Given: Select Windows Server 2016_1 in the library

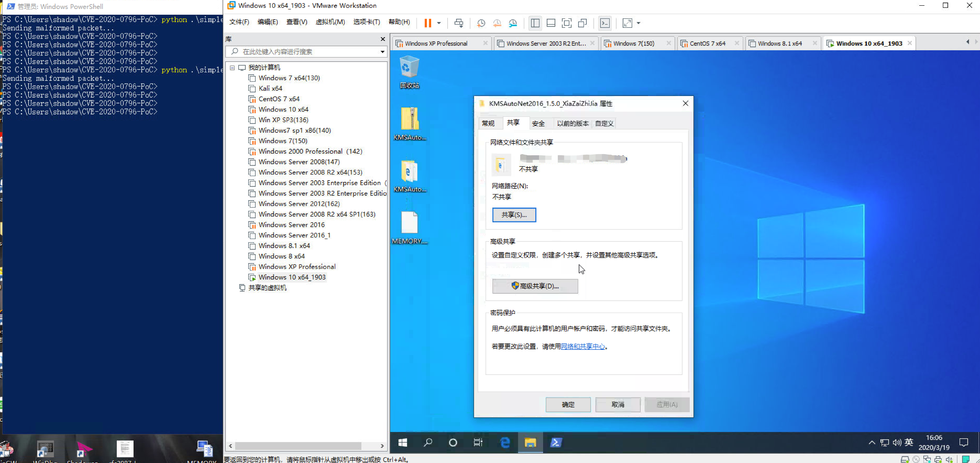Looking at the screenshot, I should click(x=294, y=235).
